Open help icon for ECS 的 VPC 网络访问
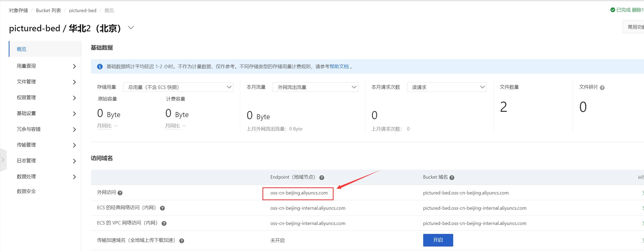This screenshot has height=251, width=644. (164, 223)
